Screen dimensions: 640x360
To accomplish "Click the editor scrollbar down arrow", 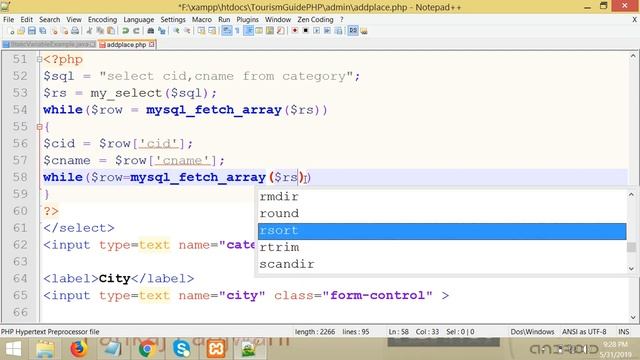I will (633, 317).
